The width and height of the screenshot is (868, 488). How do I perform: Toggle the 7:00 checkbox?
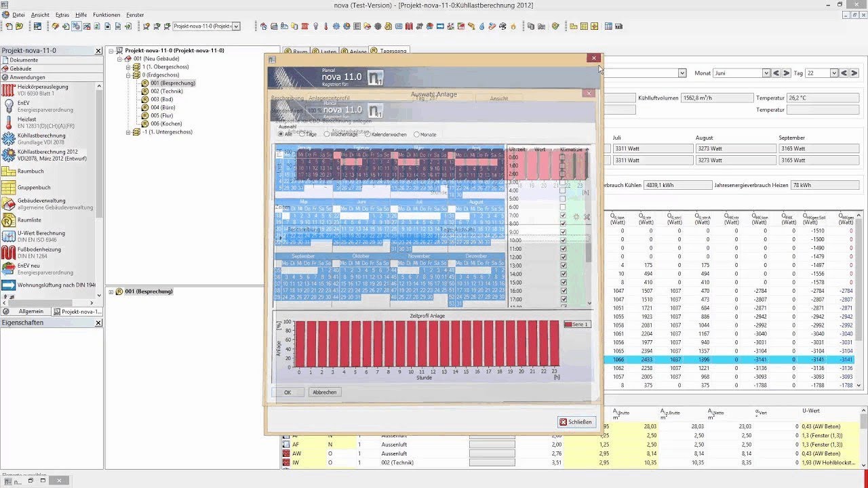(x=563, y=216)
